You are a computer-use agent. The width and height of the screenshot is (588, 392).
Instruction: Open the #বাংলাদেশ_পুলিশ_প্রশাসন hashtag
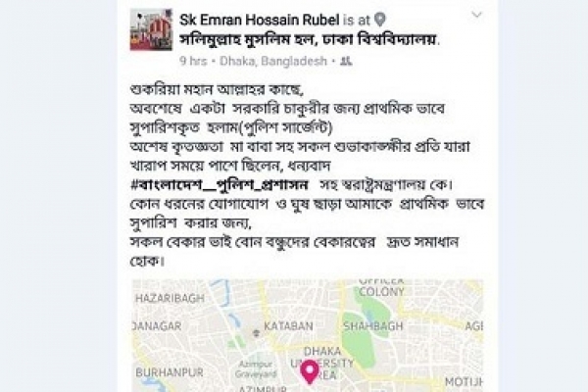click(x=220, y=185)
